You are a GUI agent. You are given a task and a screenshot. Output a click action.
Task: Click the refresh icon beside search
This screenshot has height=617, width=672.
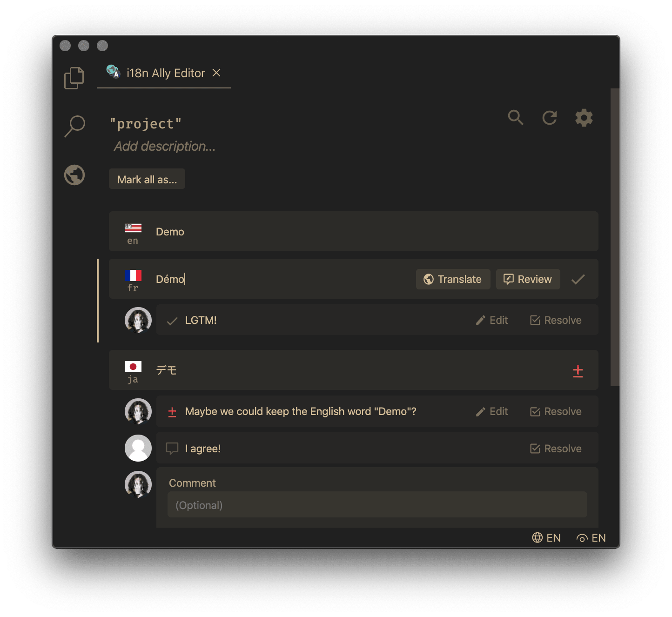(550, 118)
